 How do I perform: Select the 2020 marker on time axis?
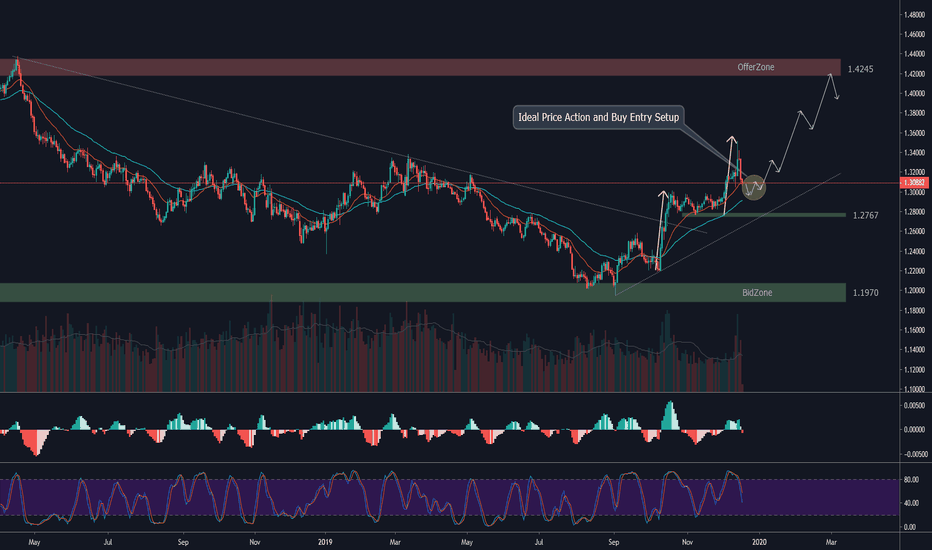(759, 542)
